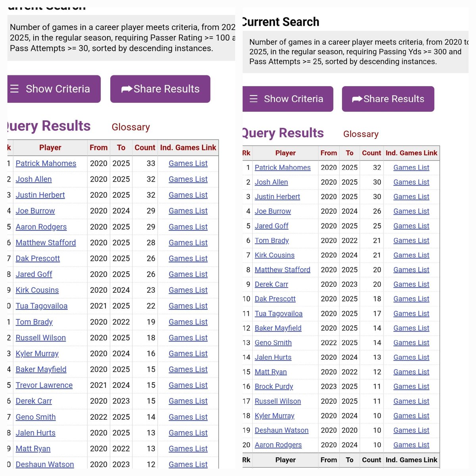Screen dimensions: 476x476
Task: Open Glossary link in right panel
Action: click(361, 134)
